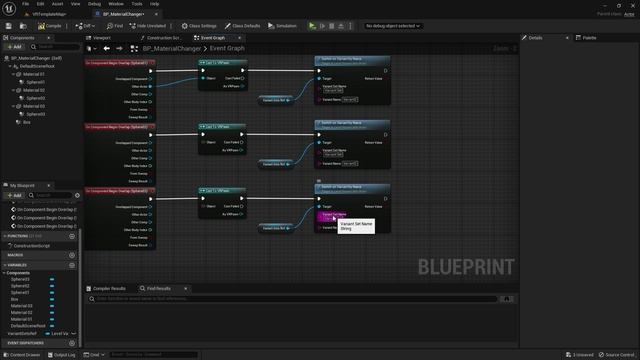Image resolution: width=640 pixels, height=360 pixels.
Task: Add a new function with plus icon
Action: pos(72,236)
